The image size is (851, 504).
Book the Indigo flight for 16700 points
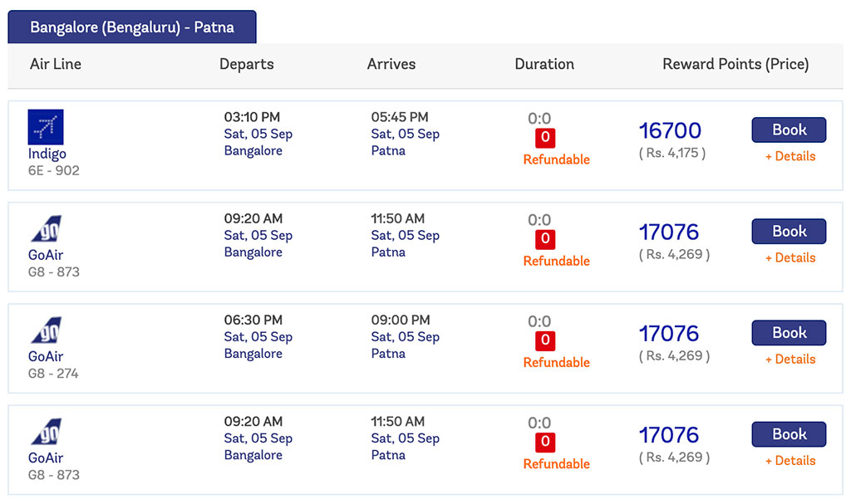[x=790, y=130]
